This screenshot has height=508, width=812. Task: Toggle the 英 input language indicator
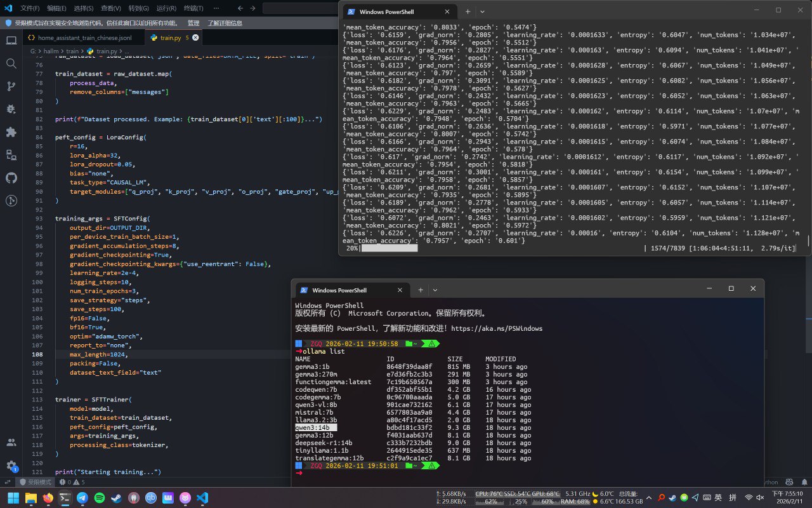(x=718, y=498)
